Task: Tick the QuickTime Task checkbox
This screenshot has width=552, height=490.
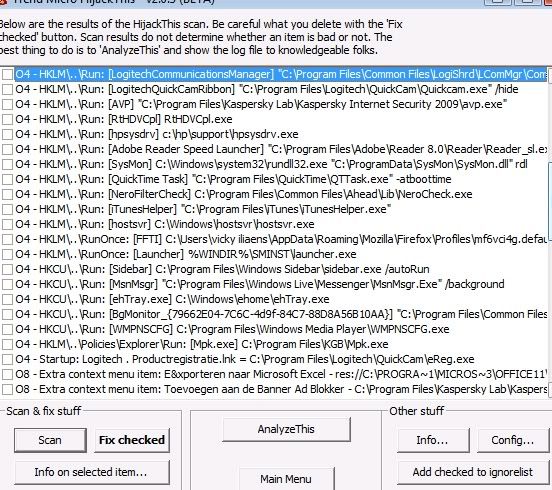Action: pos(7,179)
